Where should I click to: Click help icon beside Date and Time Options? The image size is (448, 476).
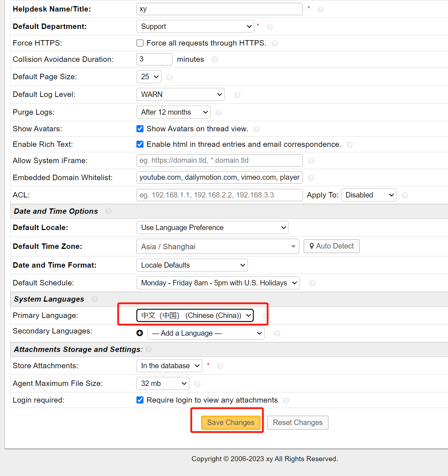pos(108,211)
